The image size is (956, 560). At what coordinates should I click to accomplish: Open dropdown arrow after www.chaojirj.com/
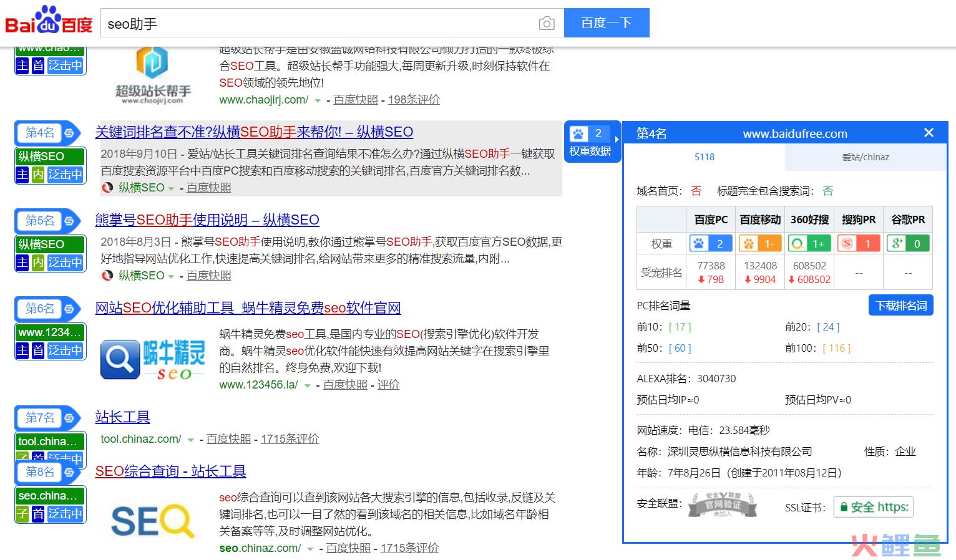click(318, 100)
